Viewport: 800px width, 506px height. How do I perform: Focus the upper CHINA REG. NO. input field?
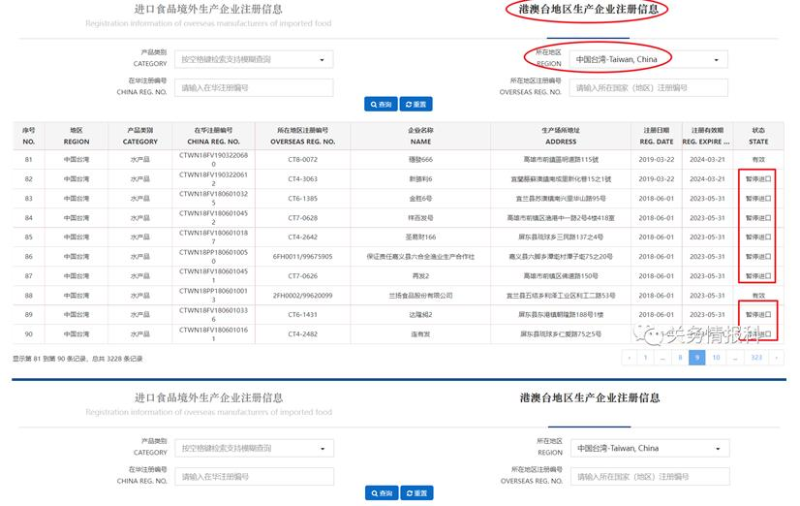253,88
